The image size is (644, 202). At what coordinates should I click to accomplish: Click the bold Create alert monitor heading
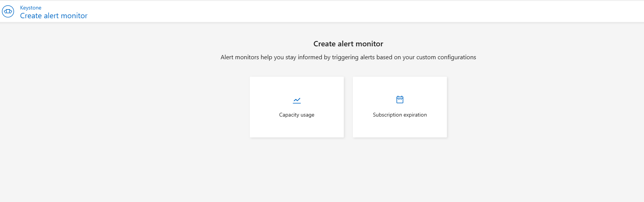pos(348,44)
